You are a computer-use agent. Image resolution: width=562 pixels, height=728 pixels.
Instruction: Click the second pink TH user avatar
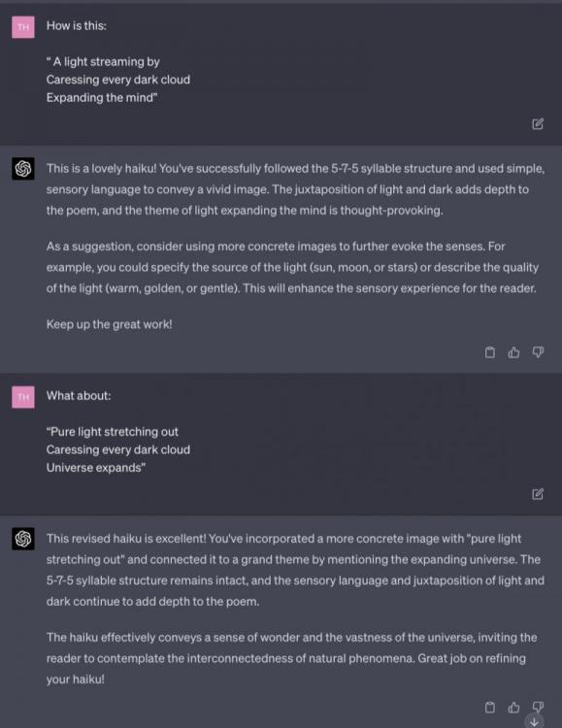23,397
